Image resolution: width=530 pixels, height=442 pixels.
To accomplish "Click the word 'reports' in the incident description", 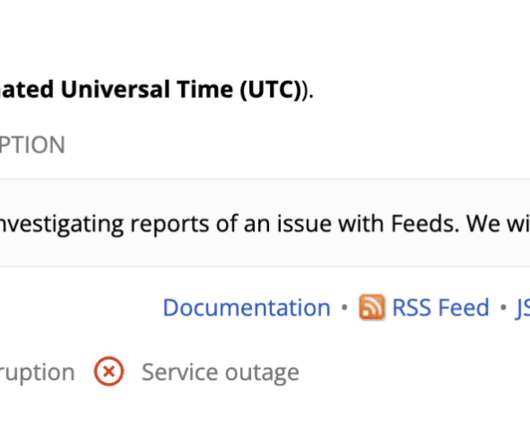I will [170, 226].
